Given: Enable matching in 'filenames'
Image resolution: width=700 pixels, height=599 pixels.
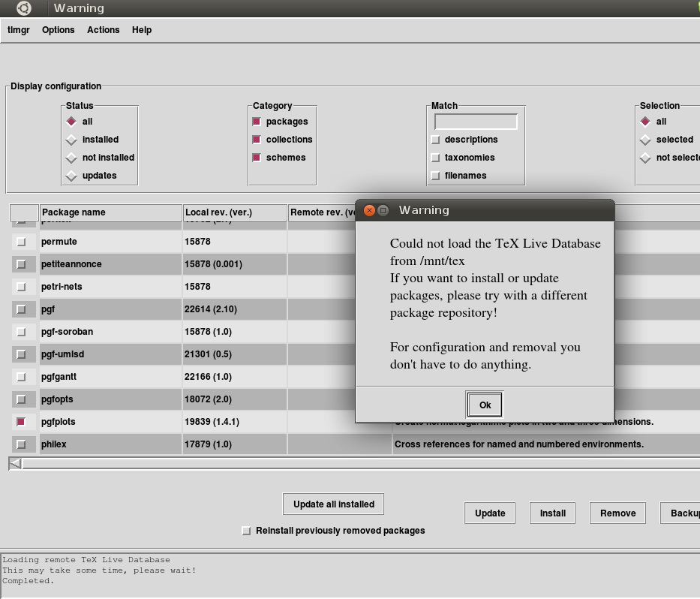Looking at the screenshot, I should click(x=435, y=176).
